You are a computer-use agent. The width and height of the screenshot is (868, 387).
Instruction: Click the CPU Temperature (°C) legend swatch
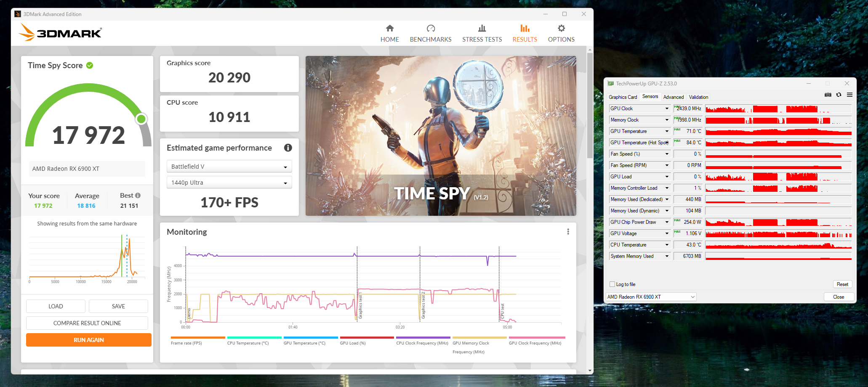[x=254, y=337]
